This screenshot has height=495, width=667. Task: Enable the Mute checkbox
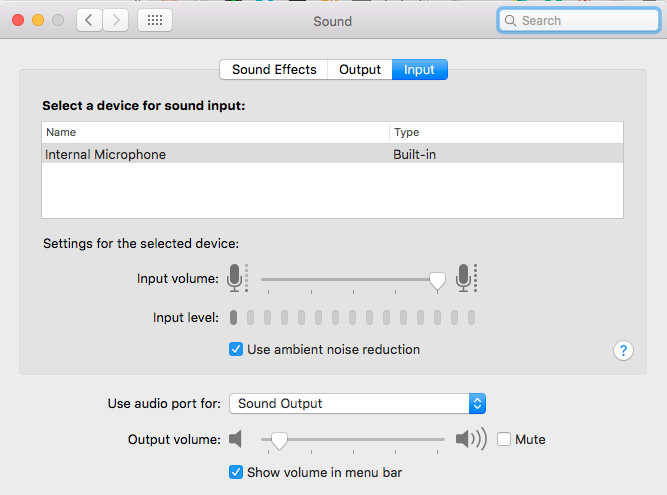tap(504, 439)
